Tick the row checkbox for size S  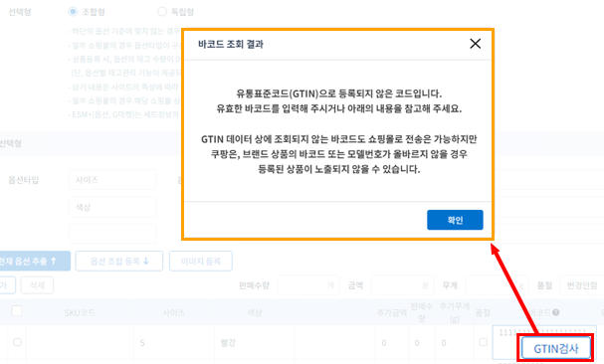pos(17,342)
